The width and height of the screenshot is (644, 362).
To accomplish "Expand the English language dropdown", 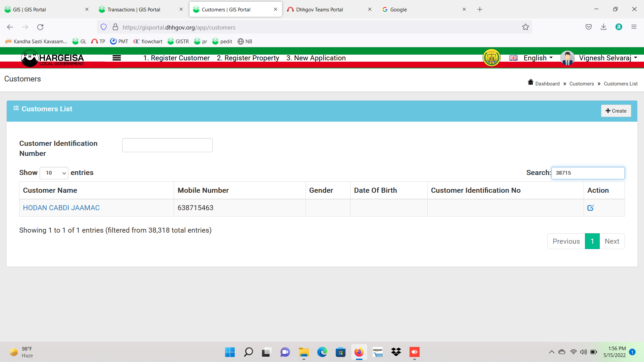I will click(x=538, y=58).
